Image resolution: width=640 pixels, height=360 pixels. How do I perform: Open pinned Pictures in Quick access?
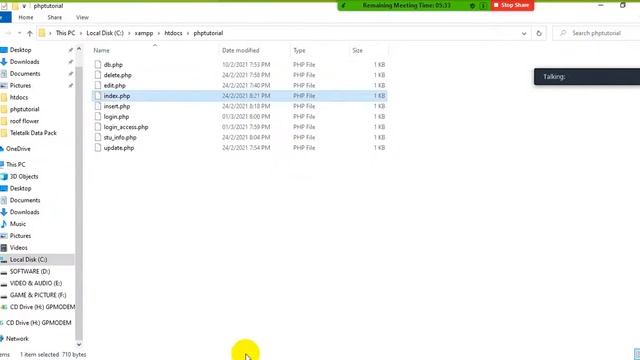tap(20, 85)
